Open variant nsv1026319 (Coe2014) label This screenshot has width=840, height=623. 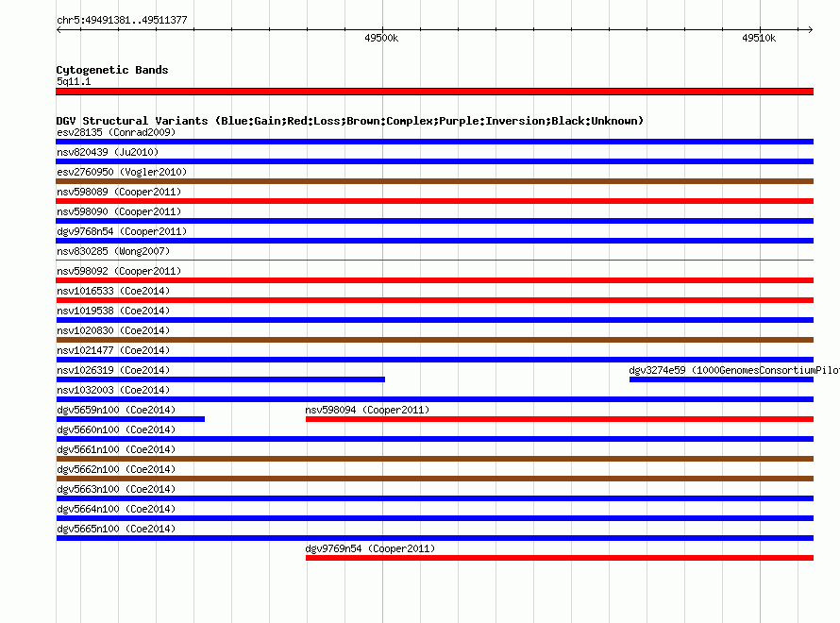pos(113,370)
